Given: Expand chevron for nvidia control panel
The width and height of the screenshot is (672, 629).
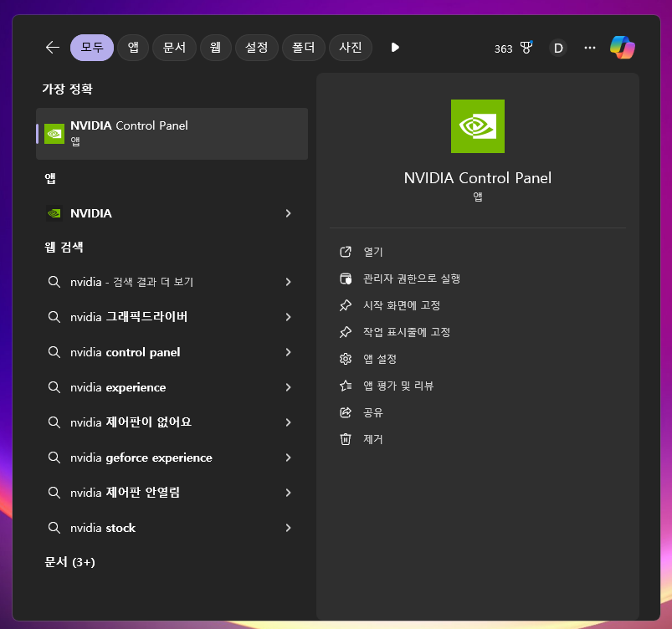Looking at the screenshot, I should (x=289, y=352).
